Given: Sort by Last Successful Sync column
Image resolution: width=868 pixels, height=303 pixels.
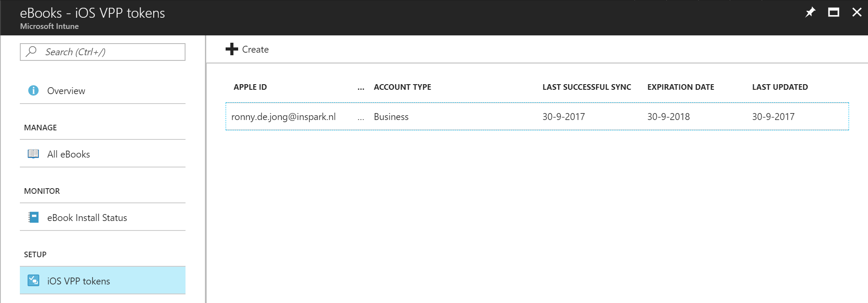Looking at the screenshot, I should point(586,87).
